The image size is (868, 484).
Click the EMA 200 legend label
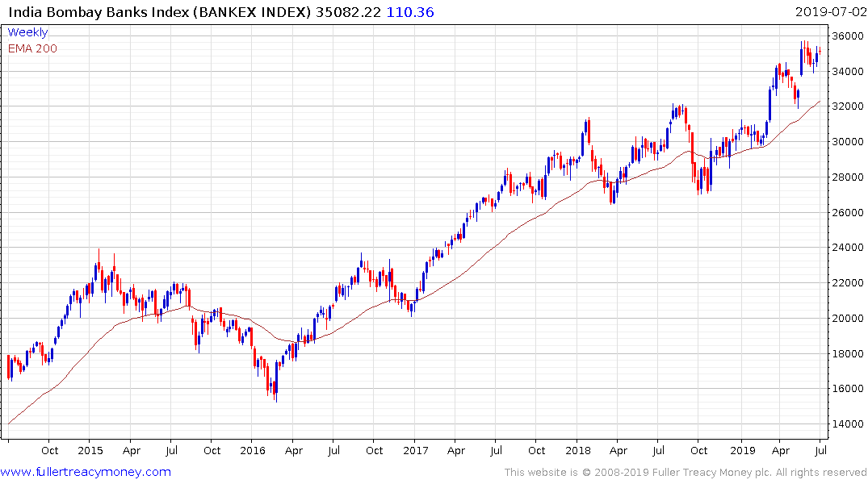tap(32, 48)
